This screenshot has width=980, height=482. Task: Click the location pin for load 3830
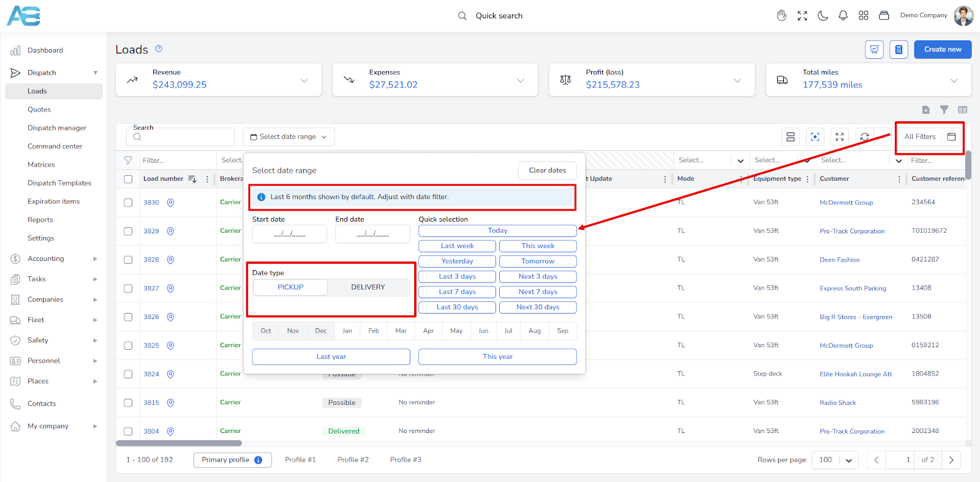170,203
